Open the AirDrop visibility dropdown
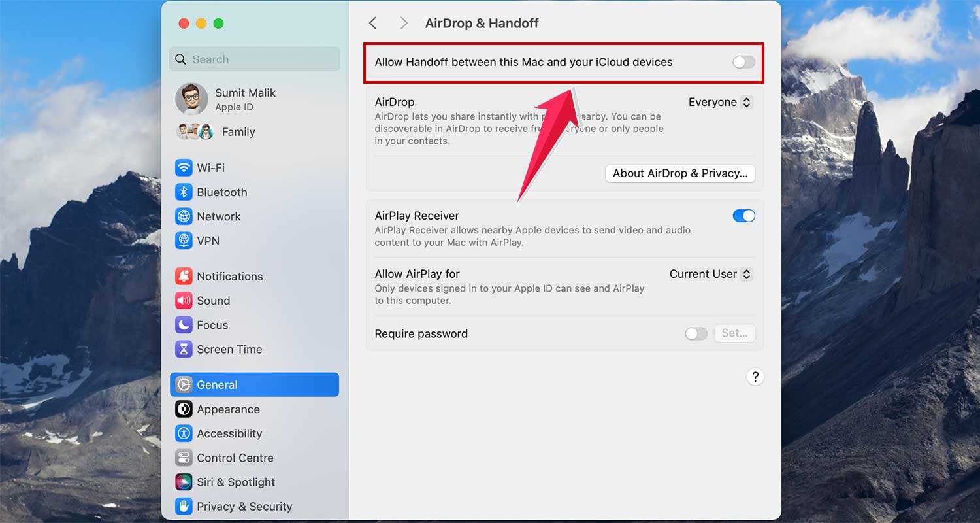980x523 pixels. coord(720,102)
